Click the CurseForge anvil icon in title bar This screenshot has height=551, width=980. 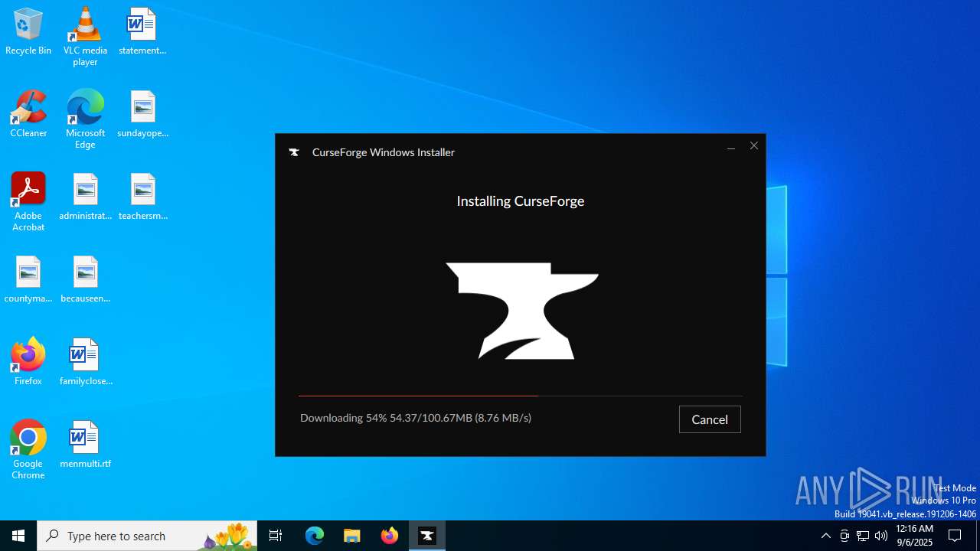pyautogui.click(x=293, y=152)
